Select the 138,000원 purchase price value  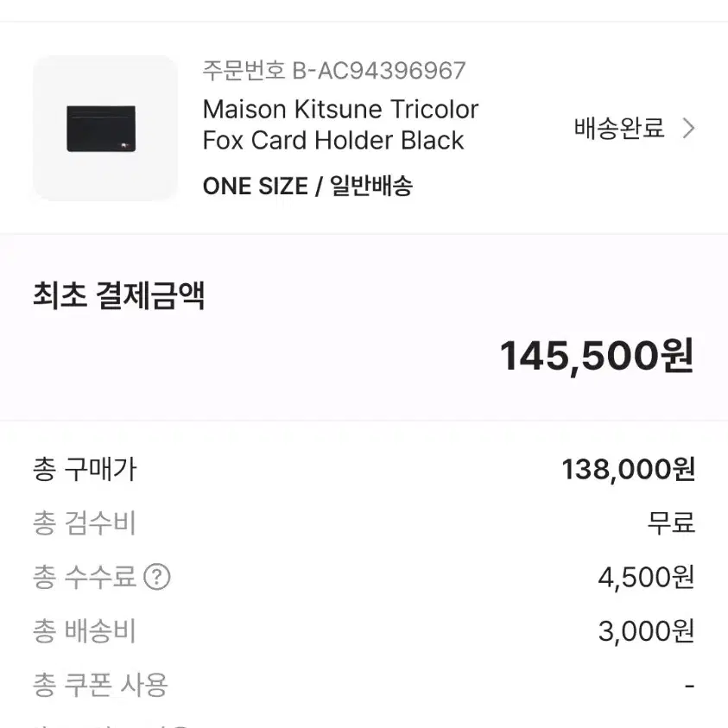[629, 469]
